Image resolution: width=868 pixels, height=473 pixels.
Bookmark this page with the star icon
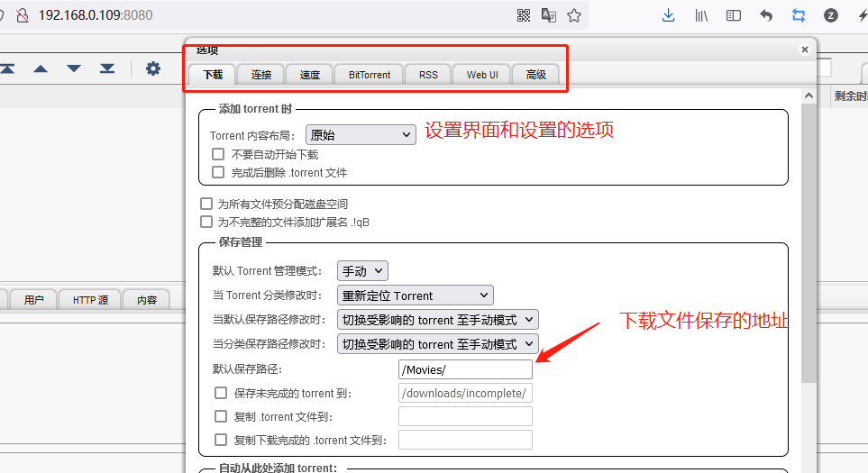[574, 15]
